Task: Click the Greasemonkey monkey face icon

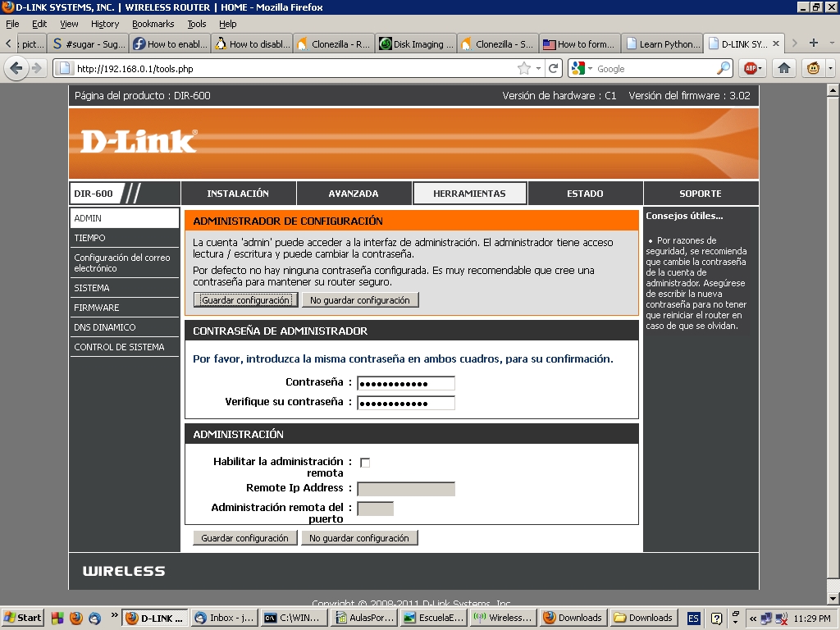Action: pyautogui.click(x=814, y=68)
